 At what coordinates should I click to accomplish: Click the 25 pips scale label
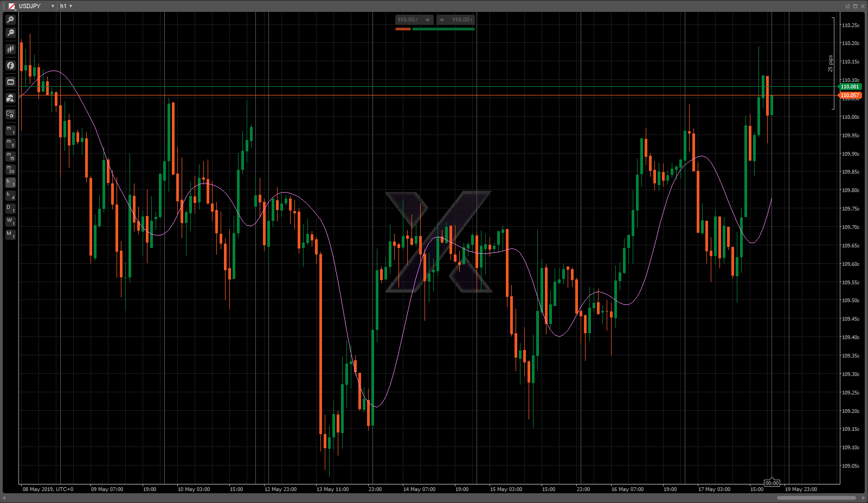pyautogui.click(x=831, y=63)
